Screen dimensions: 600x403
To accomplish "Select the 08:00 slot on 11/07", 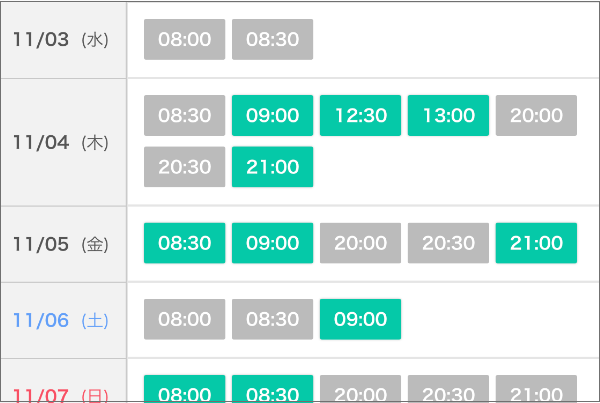I will pyautogui.click(x=184, y=392).
